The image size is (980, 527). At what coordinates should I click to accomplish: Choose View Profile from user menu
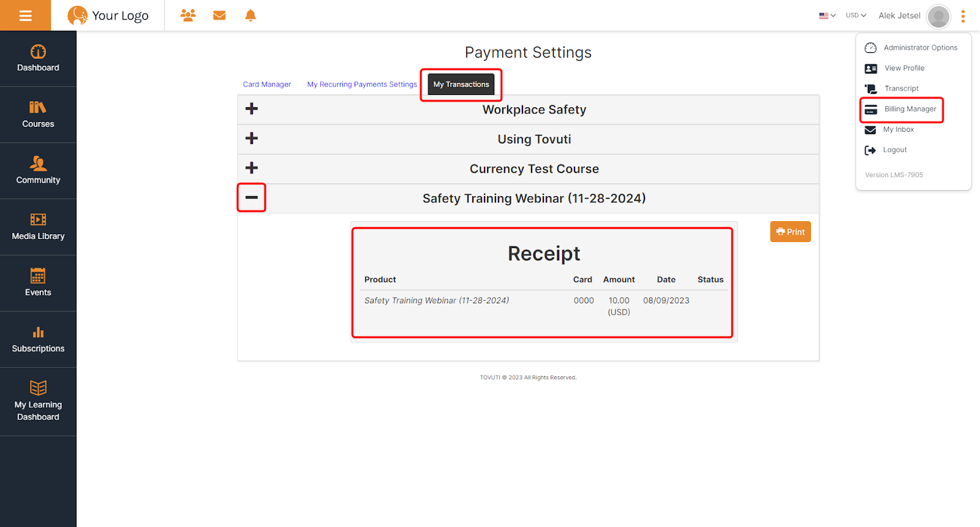[904, 68]
